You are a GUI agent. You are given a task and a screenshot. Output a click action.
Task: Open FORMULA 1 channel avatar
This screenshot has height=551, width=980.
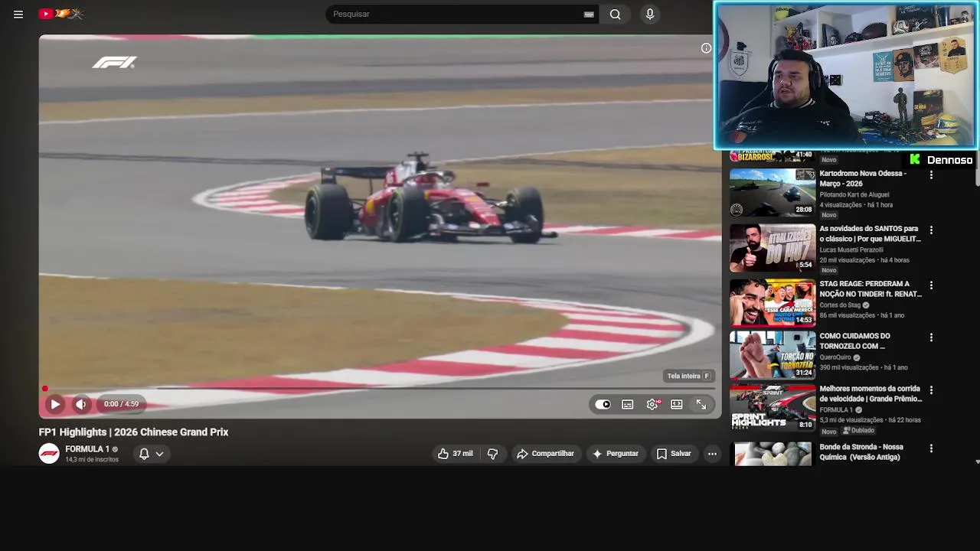pyautogui.click(x=49, y=454)
